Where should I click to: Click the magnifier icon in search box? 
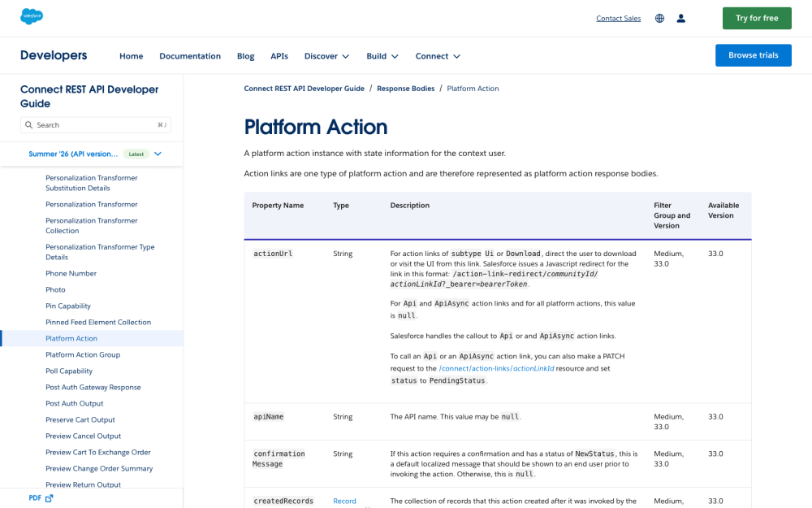point(29,125)
